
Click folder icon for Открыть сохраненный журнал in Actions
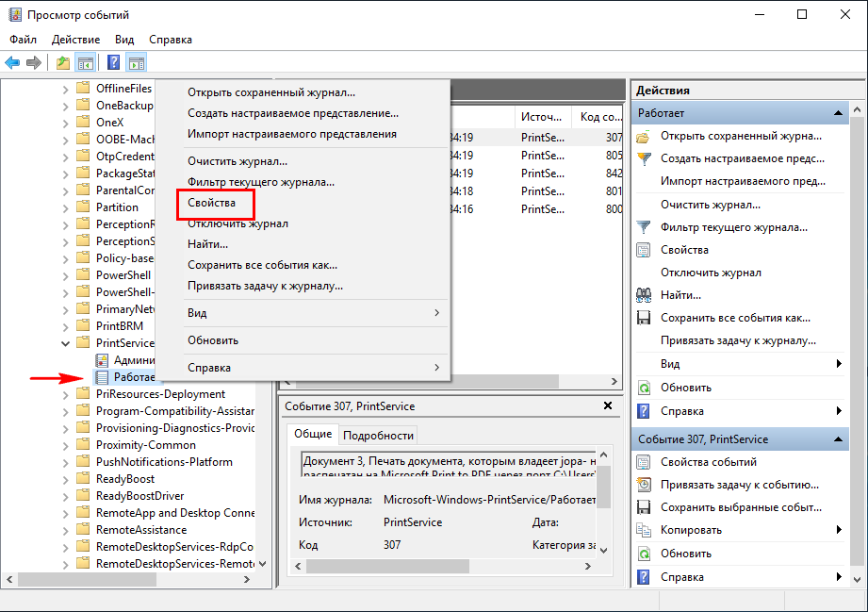click(x=644, y=137)
